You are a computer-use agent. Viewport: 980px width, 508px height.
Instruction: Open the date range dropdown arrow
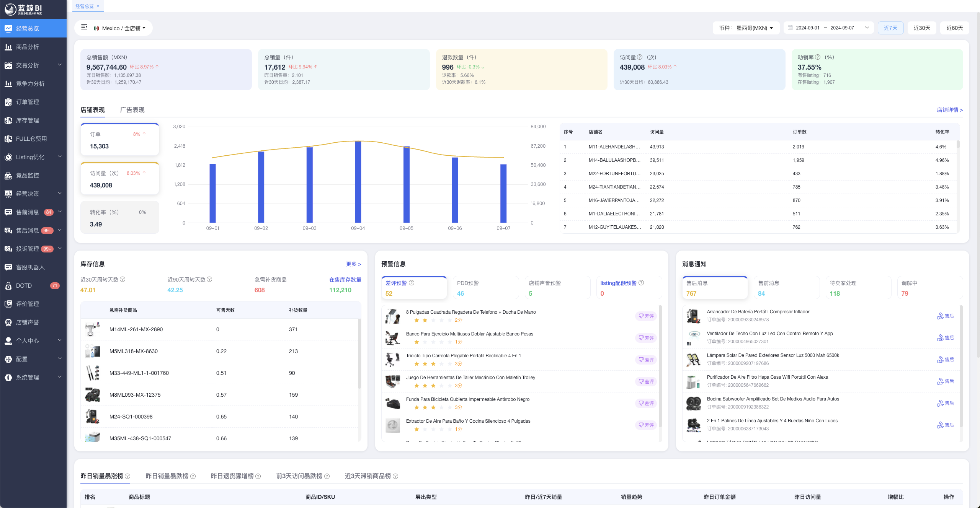click(x=867, y=28)
